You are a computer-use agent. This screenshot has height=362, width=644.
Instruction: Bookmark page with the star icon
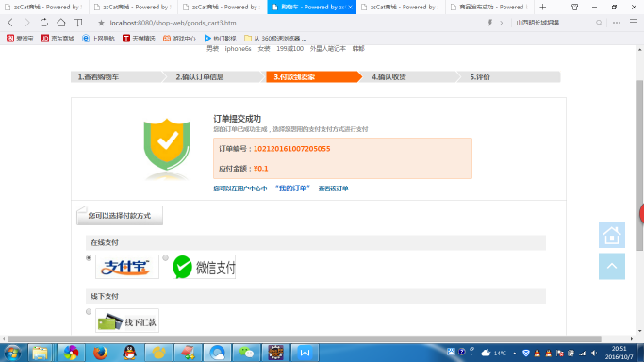coord(101,23)
